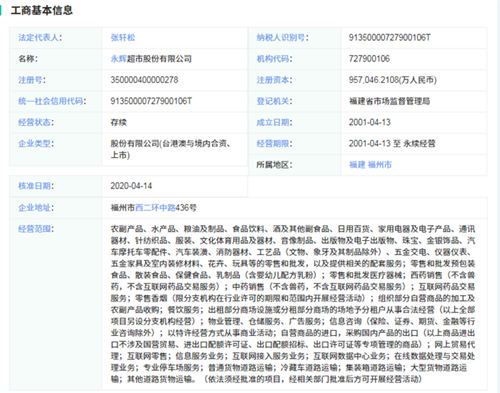Select operating period 2001-04-13 至 永续经营
Viewport: 500px width, 393px height.
pyautogui.click(x=392, y=144)
